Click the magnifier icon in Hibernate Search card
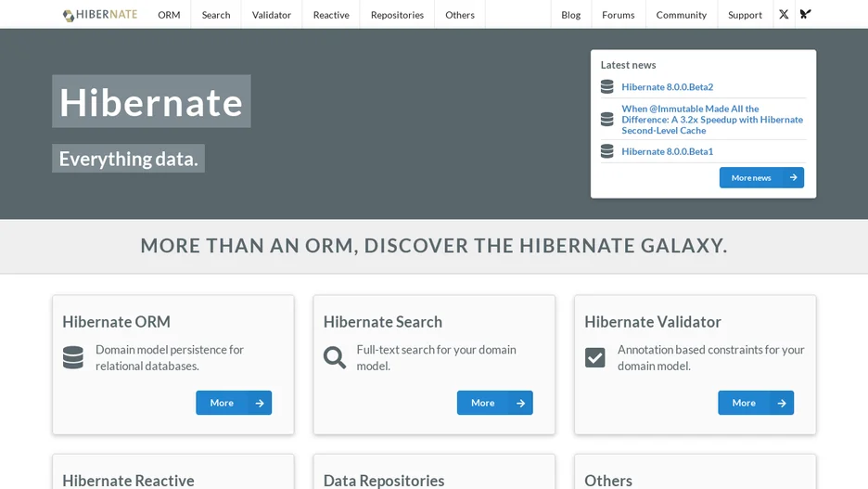Screen dimensions: 868x489 (x=335, y=358)
